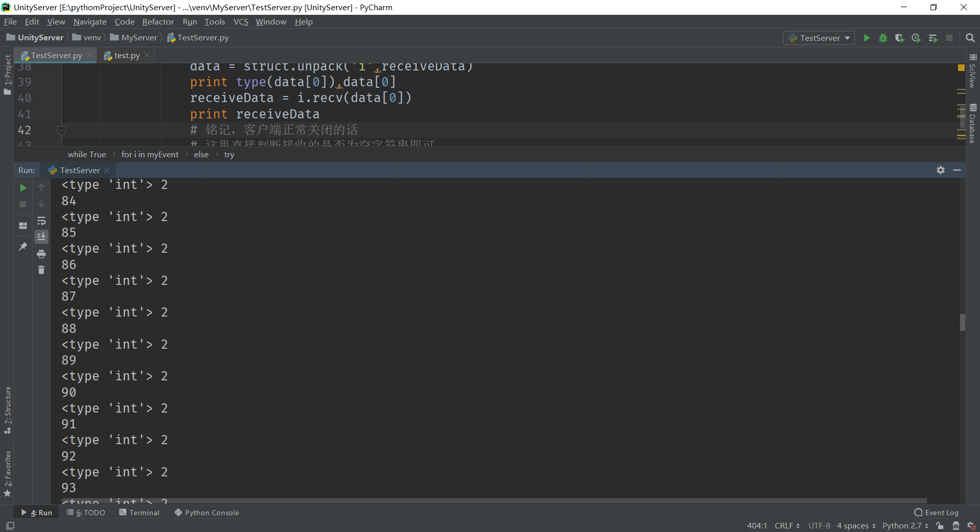The width and height of the screenshot is (980, 532).
Task: Open the Edit menu
Action: click(x=32, y=22)
